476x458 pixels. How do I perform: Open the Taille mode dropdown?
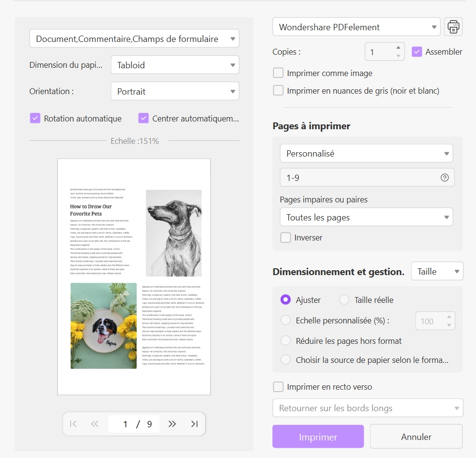point(437,271)
